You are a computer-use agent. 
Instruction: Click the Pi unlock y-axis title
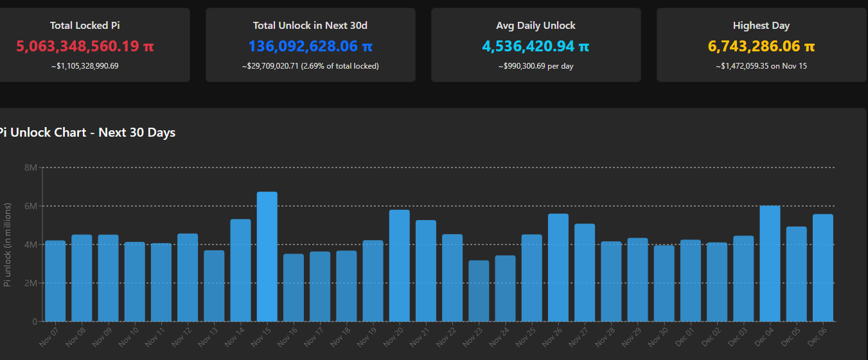tap(8, 244)
